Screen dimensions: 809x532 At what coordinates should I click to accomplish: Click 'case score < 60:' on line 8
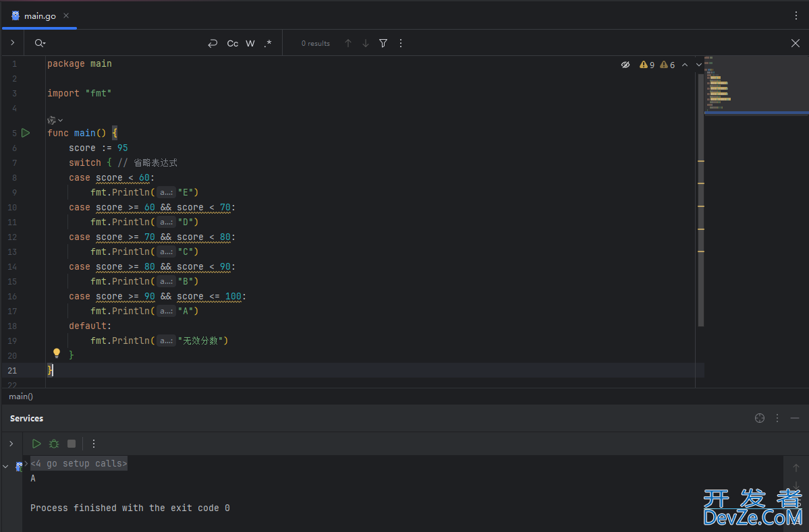pos(112,178)
